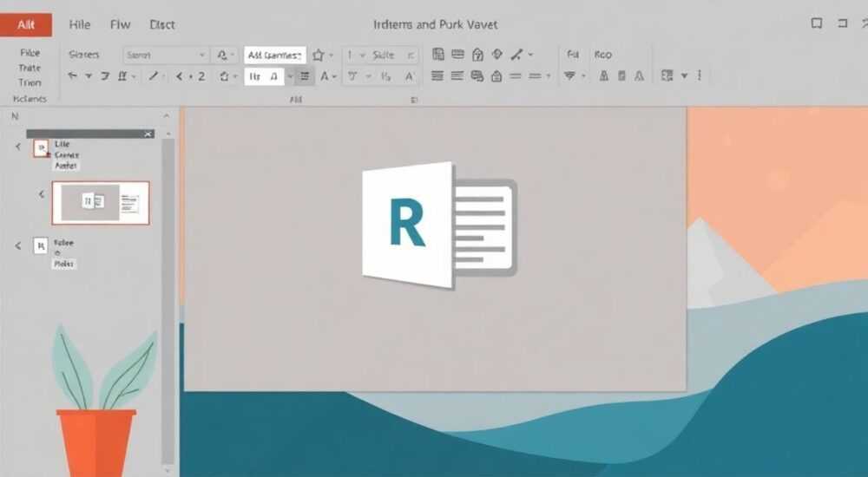Click the document page icon heading the right icon group
The height and width of the screenshot is (477, 868).
point(437,55)
